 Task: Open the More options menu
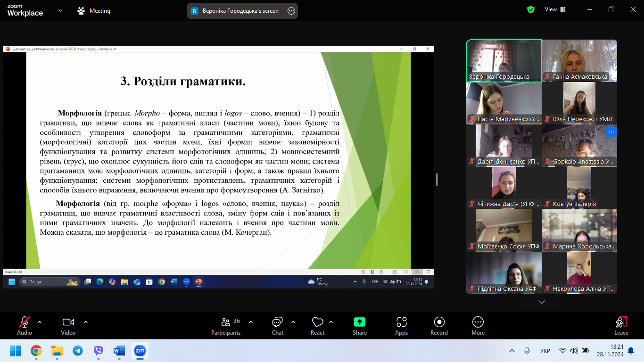[x=478, y=326]
